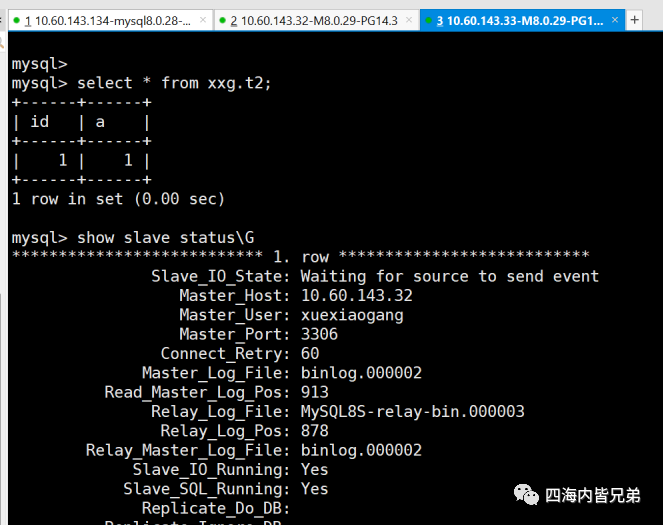Click 'Waiting for source to send event' text

coord(450,276)
